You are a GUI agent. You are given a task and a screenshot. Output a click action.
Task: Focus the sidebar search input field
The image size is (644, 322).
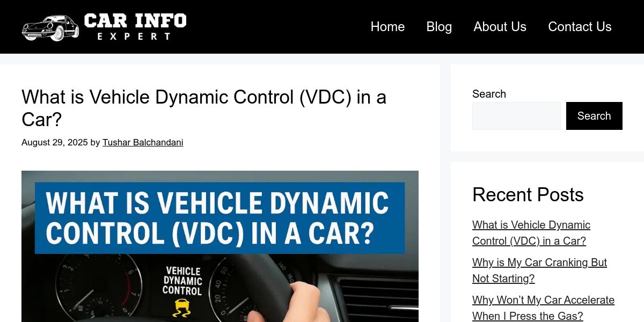pyautogui.click(x=516, y=116)
